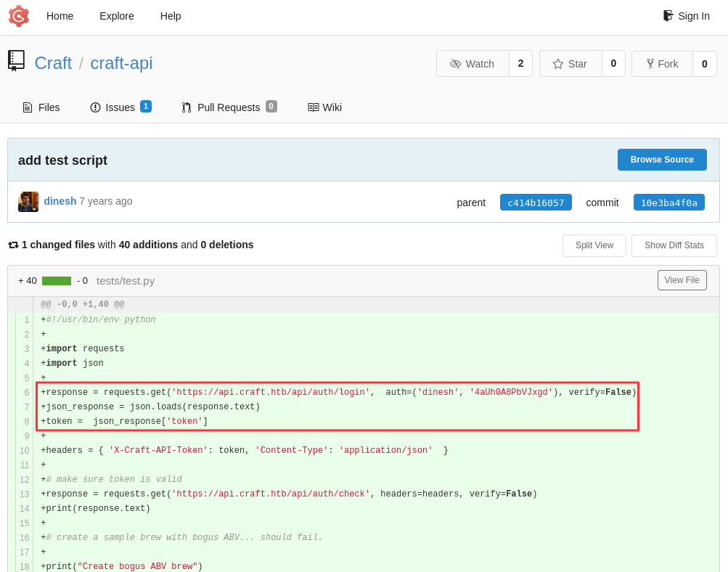Switch to the Pull Requests tab
This screenshot has height=572, width=728.
point(229,107)
